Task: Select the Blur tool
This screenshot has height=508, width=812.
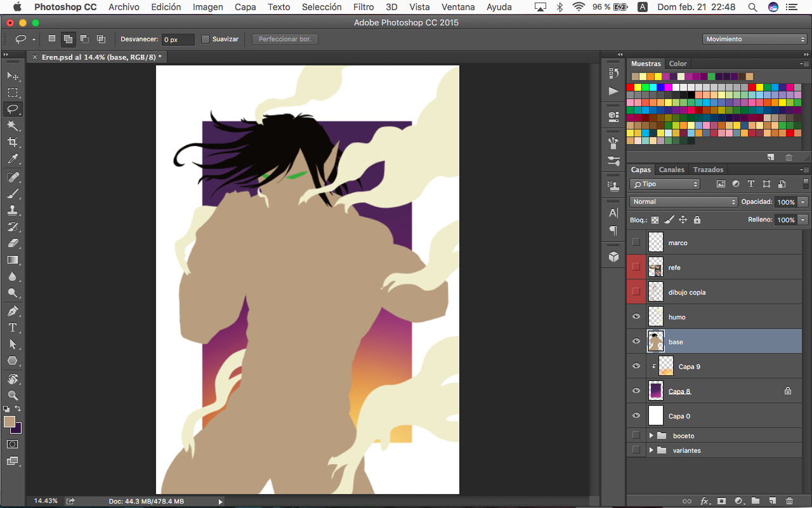Action: click(x=13, y=276)
